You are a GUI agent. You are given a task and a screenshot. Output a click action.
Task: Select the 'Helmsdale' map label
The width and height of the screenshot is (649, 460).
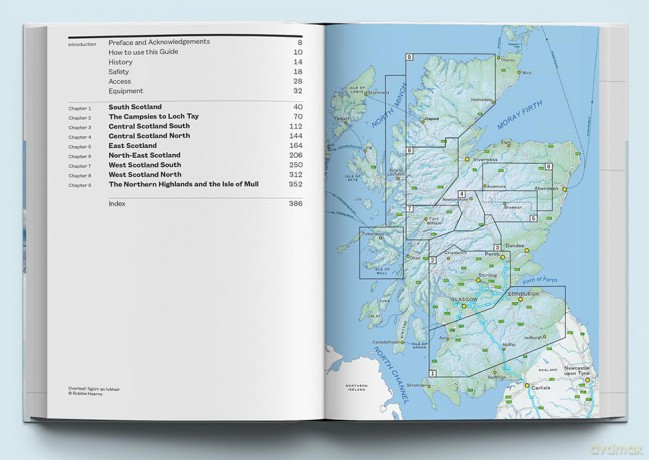[x=481, y=100]
